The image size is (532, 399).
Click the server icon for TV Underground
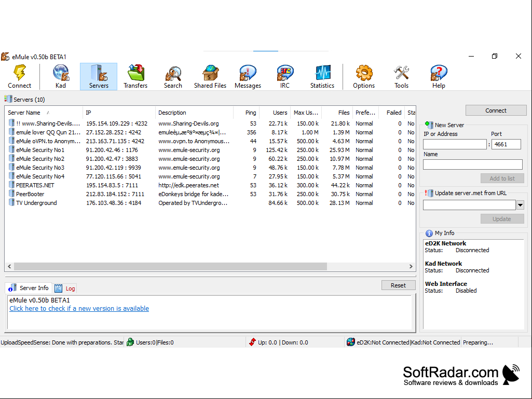(x=11, y=202)
